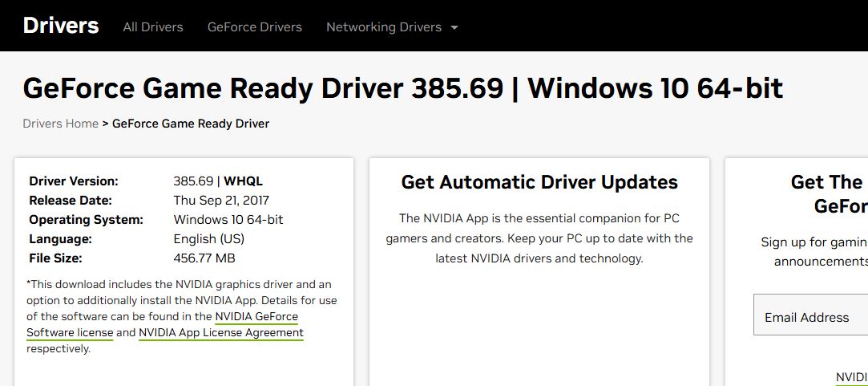Viewport: 868px width, 386px height.
Task: Focus the Email Address field
Action: point(810,315)
